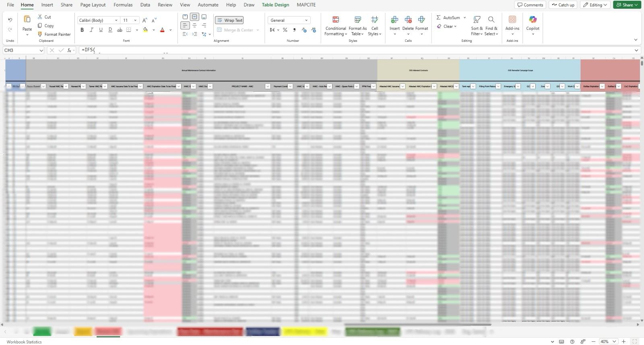Switch to the Page Layout tab
Image resolution: width=644 pixels, height=345 pixels.
93,5
